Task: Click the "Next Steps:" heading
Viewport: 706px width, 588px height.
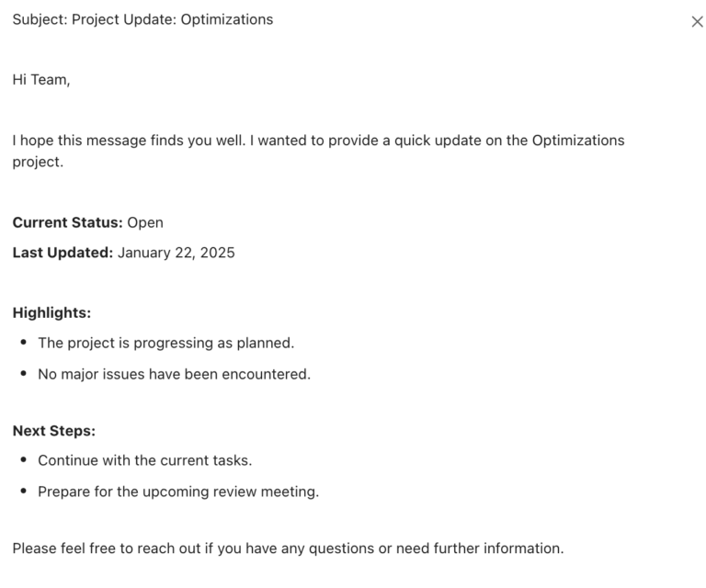Action: [54, 430]
